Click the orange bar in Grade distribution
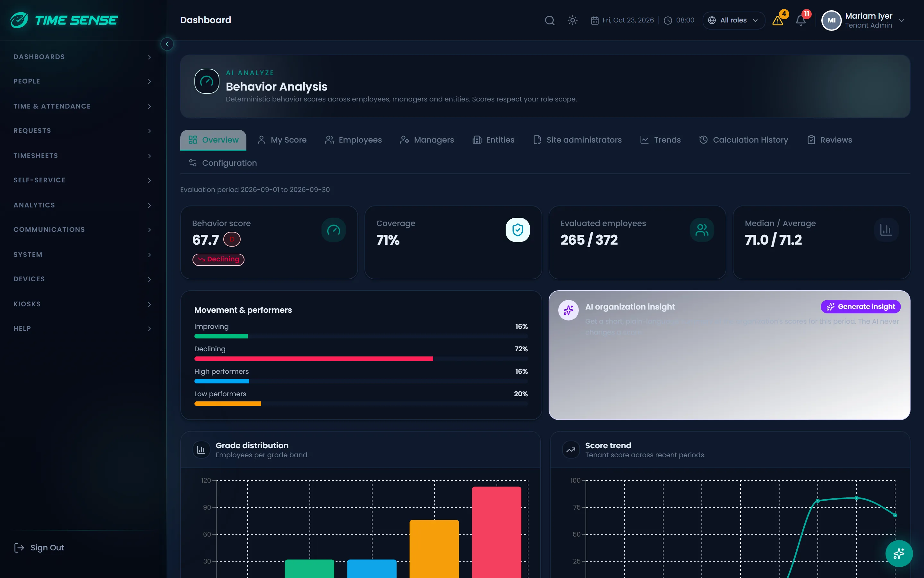 434,549
